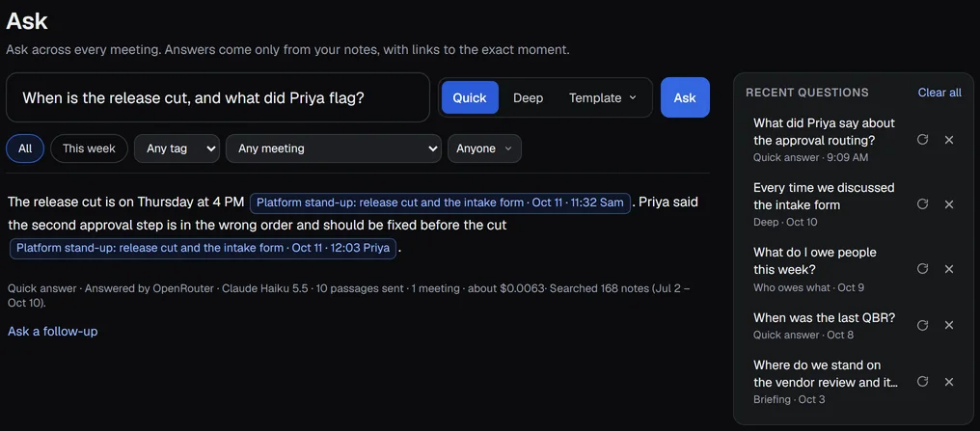Click the 'Quick answer · Answered by OpenRouter' line
This screenshot has height=431, width=980.
point(349,295)
